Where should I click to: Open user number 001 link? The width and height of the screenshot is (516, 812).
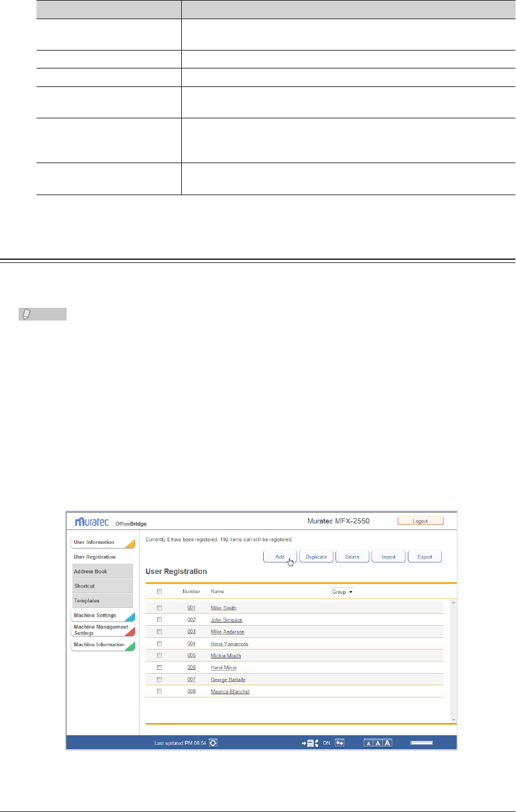pos(191,608)
